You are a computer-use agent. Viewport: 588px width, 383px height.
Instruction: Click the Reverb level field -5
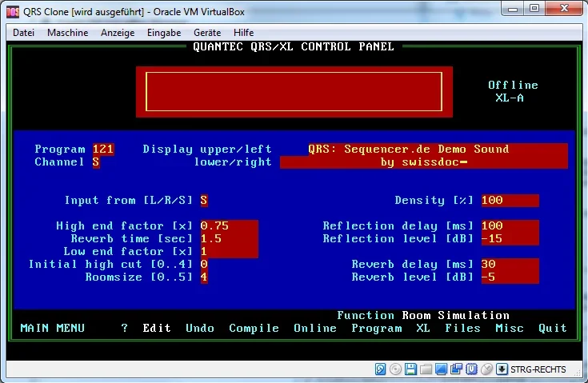tap(510, 277)
